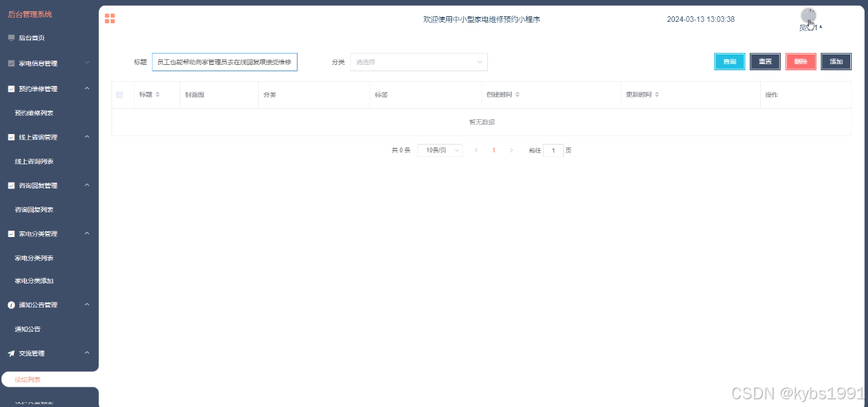
Task: Click page number 1 in pagination
Action: [x=494, y=150]
